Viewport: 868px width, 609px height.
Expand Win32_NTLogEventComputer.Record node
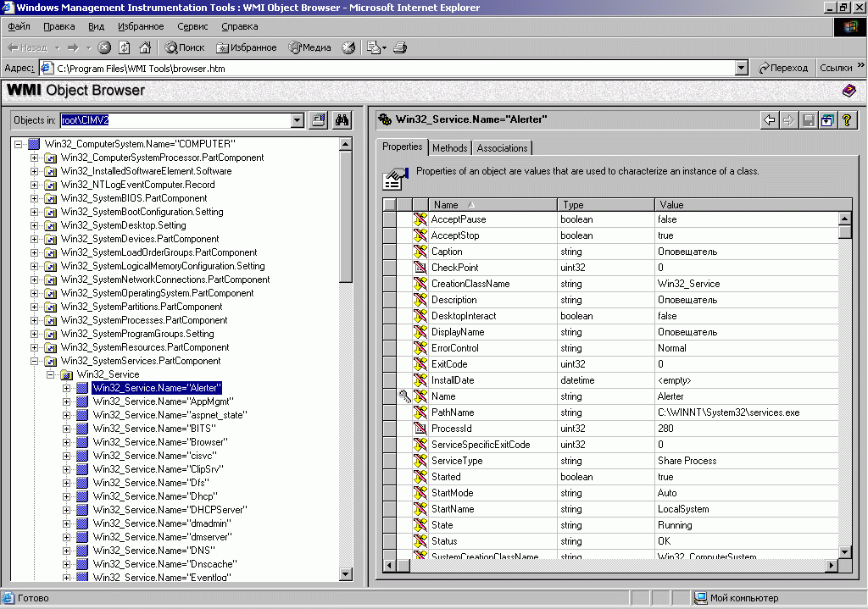(x=34, y=185)
